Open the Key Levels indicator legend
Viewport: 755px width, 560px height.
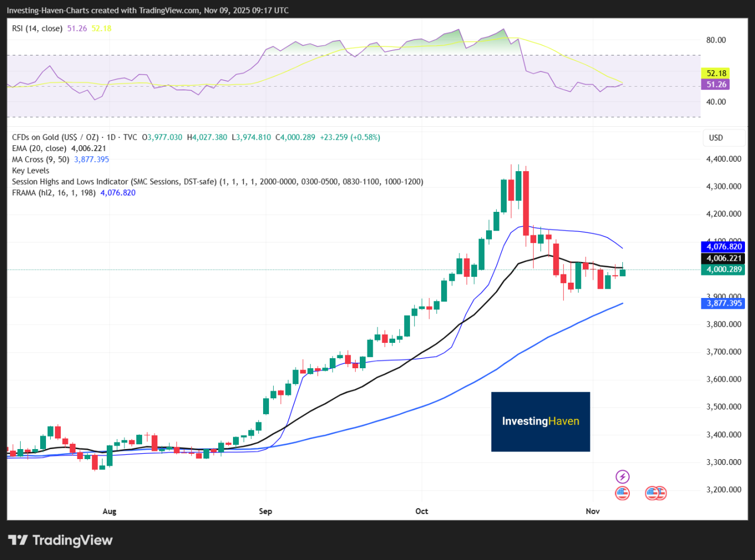[x=30, y=170]
